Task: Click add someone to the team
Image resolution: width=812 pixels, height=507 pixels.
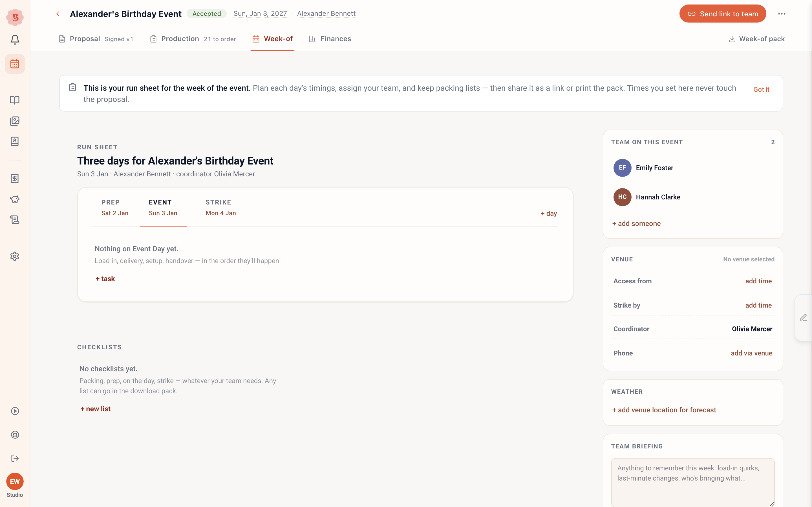Action: click(x=636, y=223)
